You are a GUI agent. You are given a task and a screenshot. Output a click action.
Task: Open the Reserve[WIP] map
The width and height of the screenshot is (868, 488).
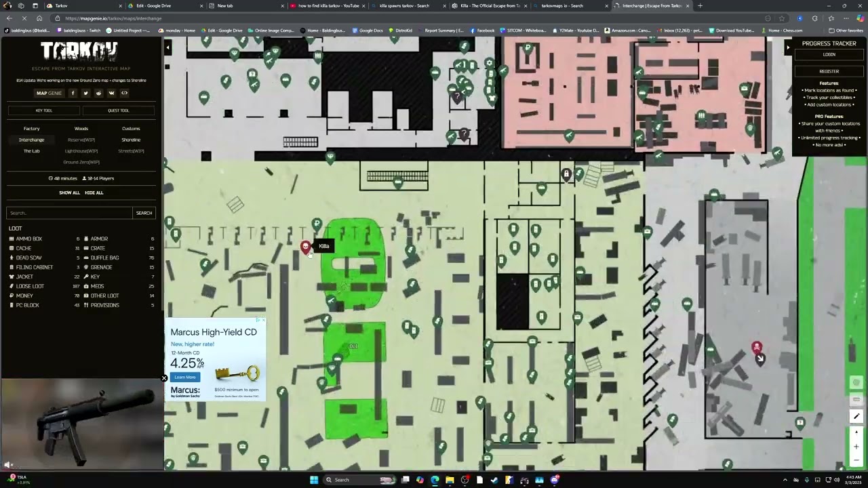pos(81,140)
